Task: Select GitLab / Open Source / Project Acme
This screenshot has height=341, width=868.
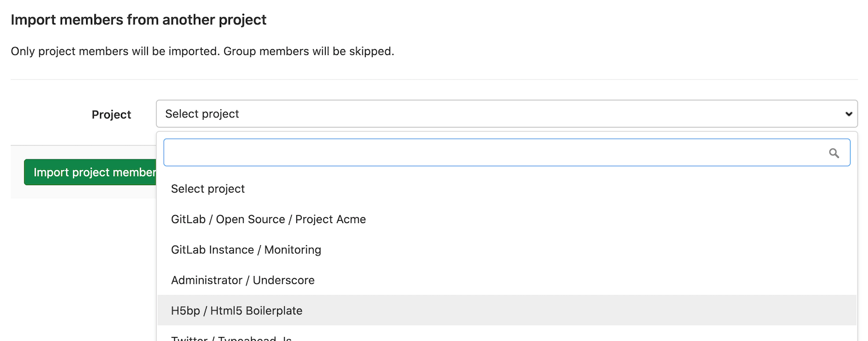Action: (x=269, y=219)
